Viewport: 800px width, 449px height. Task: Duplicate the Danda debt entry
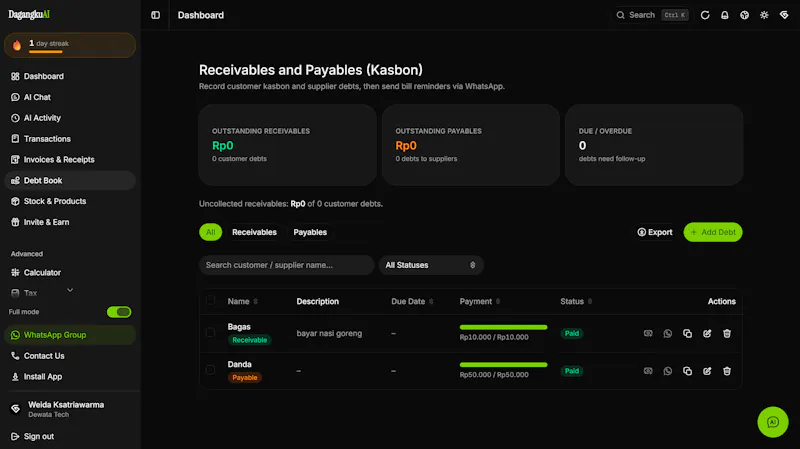687,371
